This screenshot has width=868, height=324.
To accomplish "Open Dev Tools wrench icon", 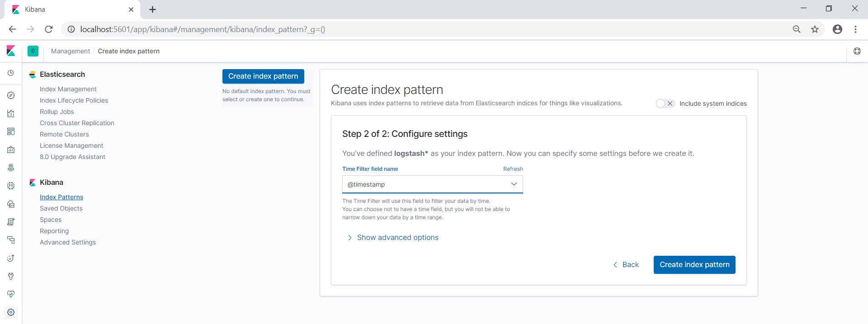I will coord(11,276).
